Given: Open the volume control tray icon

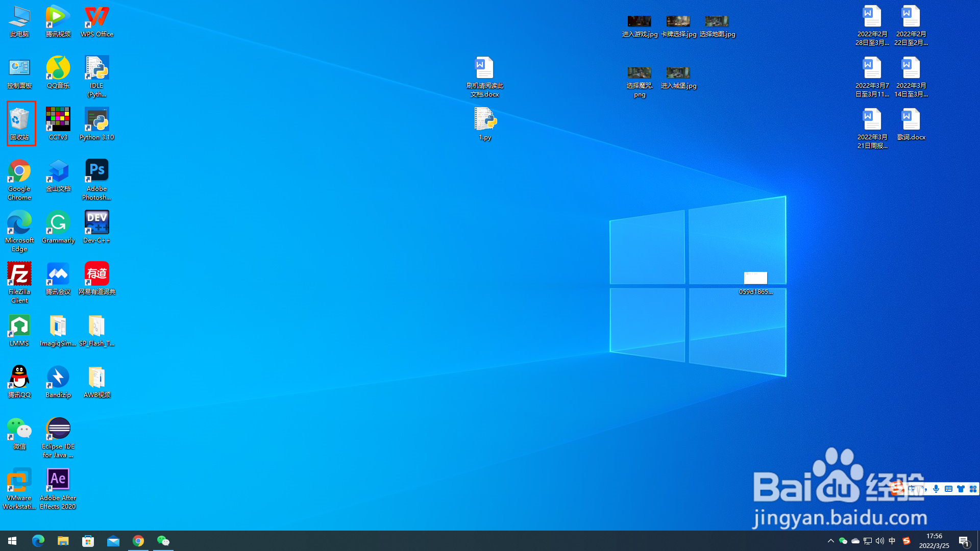Looking at the screenshot, I should (879, 541).
